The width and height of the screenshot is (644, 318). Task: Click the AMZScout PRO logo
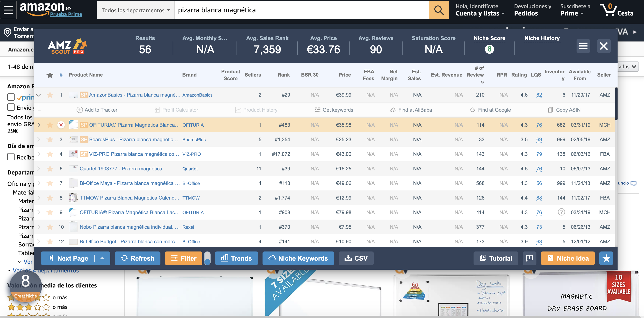[x=67, y=46]
